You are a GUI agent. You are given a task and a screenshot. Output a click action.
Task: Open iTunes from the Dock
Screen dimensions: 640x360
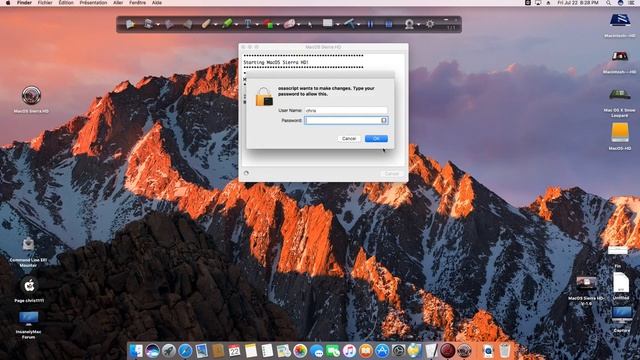(349, 351)
